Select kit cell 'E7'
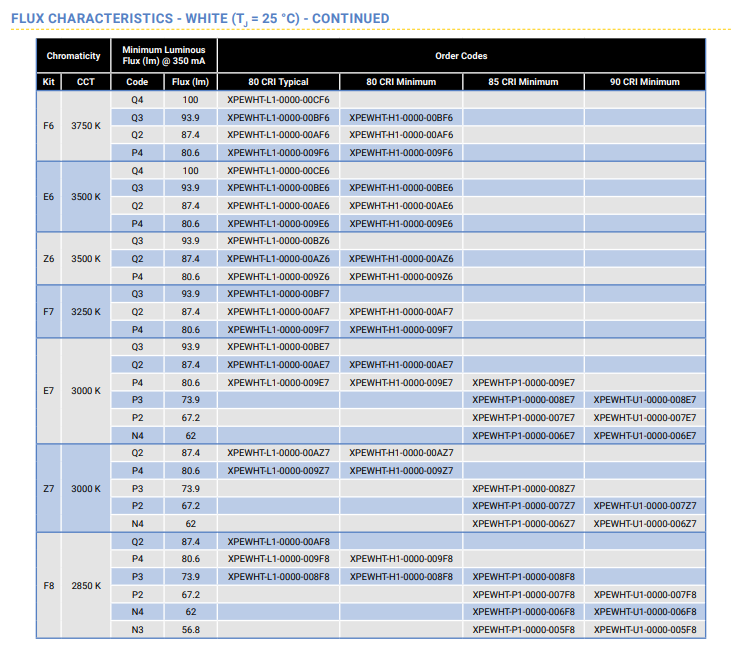 click(49, 391)
